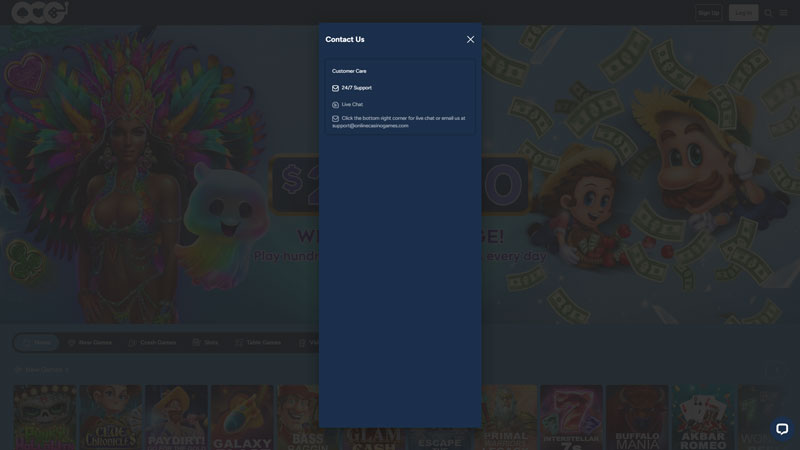Open the Clue Chronicles game thumbnail
The height and width of the screenshot is (450, 800).
tap(111, 417)
